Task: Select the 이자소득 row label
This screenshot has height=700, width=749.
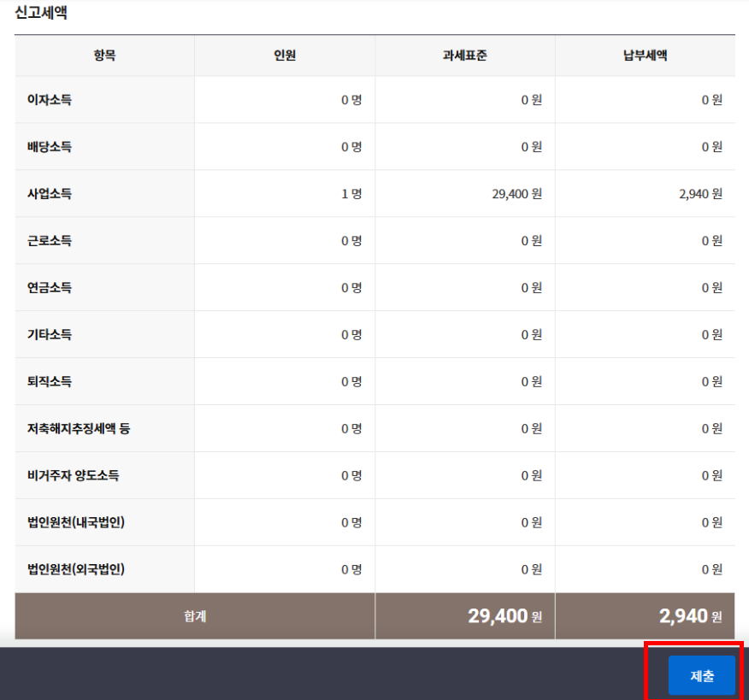Action: [50, 100]
